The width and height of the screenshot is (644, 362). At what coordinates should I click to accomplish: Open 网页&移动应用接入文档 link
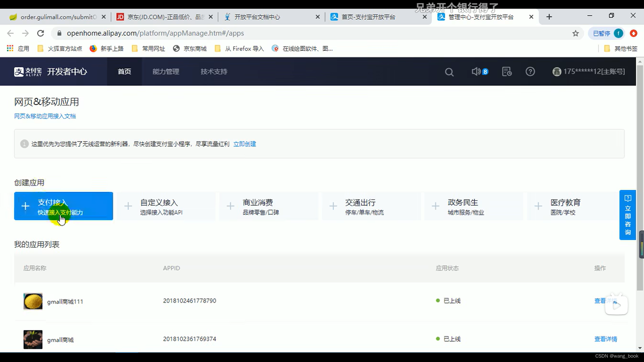45,116
